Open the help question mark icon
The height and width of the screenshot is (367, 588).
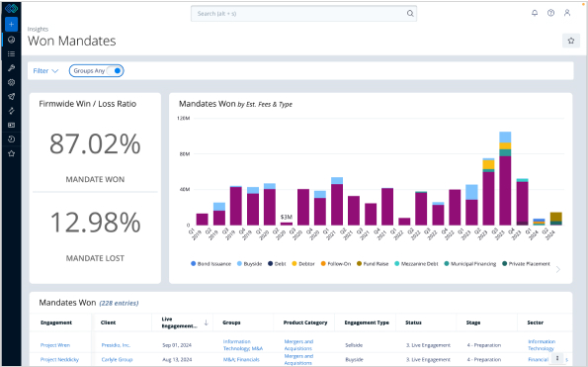click(x=550, y=13)
